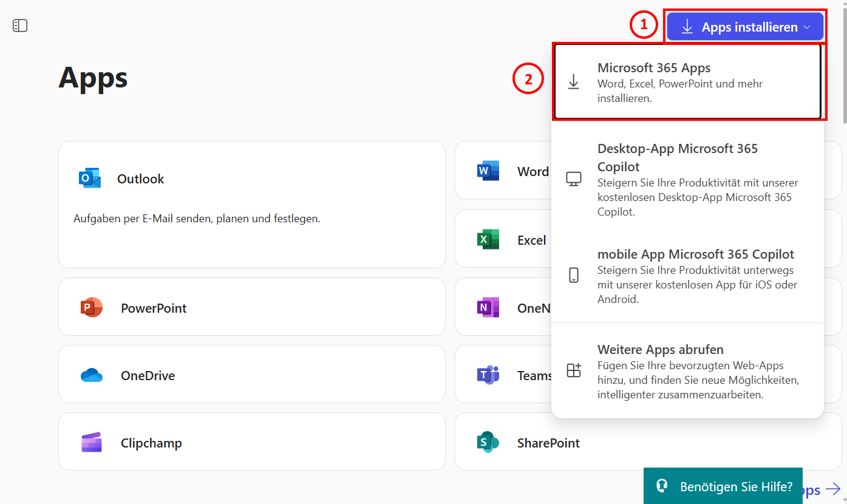Collapse the Apps installieren dropdown

744,27
